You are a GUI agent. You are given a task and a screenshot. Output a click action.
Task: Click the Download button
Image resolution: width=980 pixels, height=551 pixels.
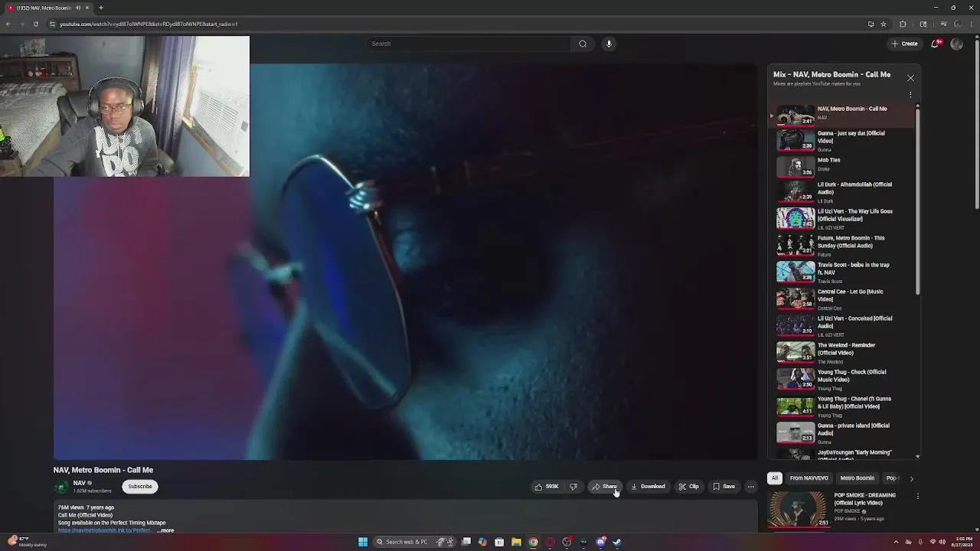coord(648,487)
